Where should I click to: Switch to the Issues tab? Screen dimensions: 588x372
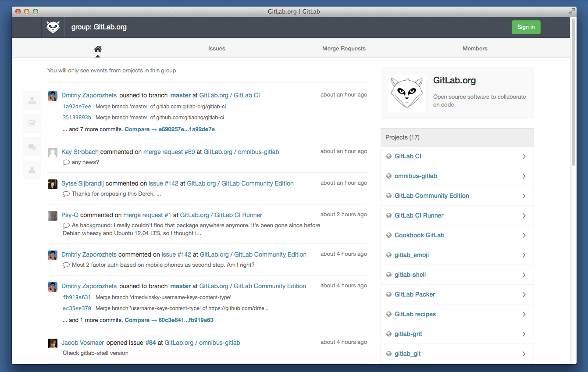click(x=217, y=49)
